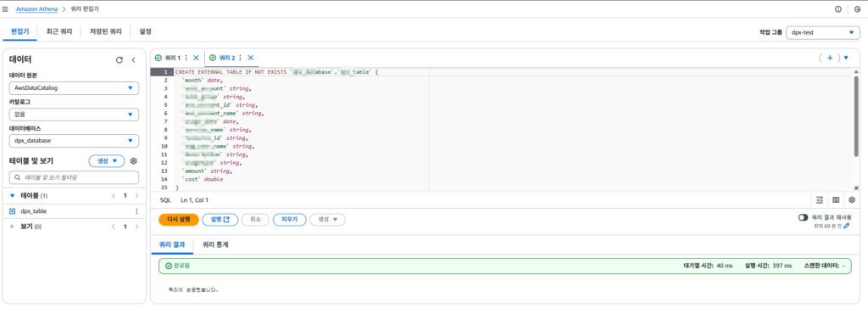
Task: Select dpx_table in the table list
Action: [x=34, y=211]
